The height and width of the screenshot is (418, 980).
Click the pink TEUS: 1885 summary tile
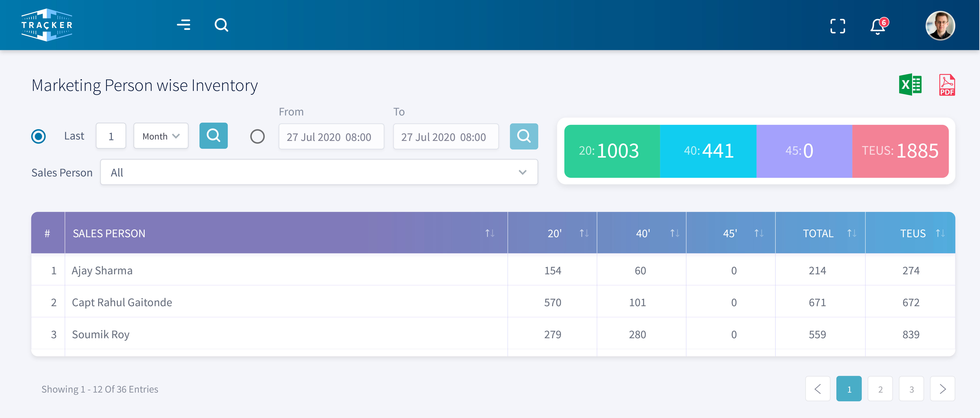pyautogui.click(x=900, y=151)
